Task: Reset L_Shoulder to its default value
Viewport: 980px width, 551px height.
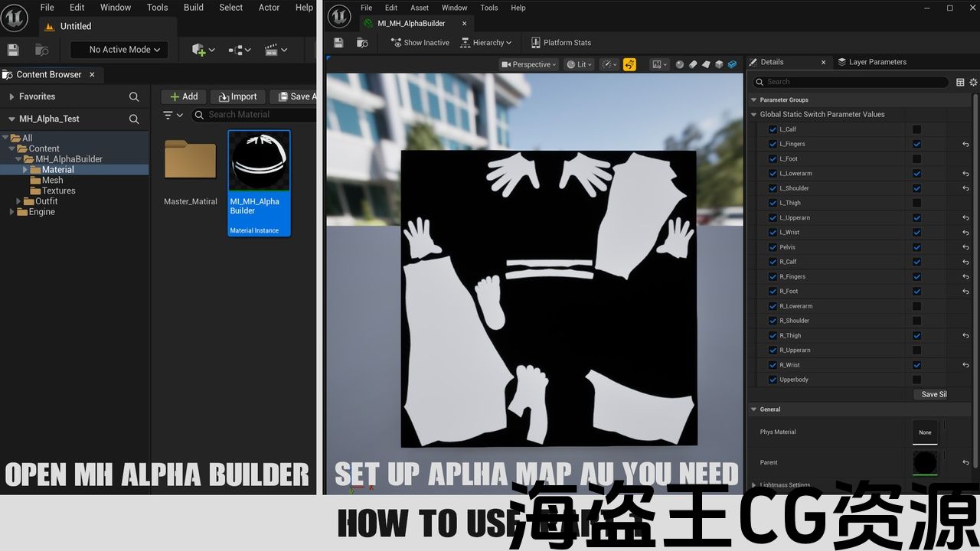Action: [x=965, y=188]
